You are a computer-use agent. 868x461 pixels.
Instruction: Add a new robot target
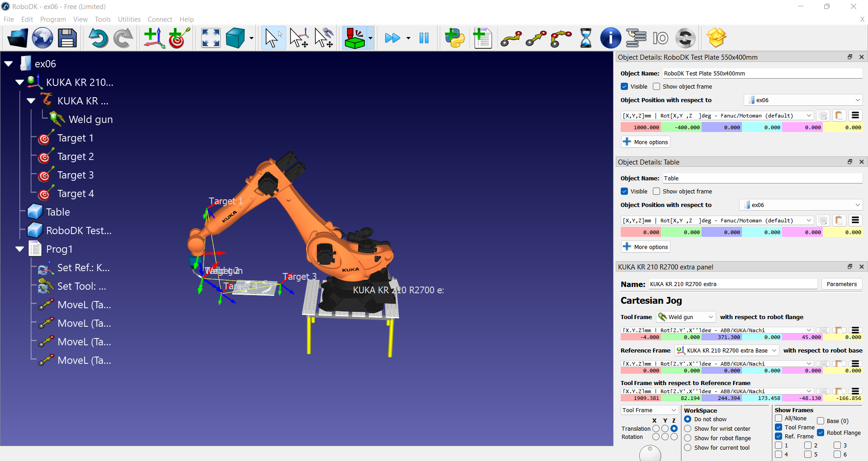179,38
